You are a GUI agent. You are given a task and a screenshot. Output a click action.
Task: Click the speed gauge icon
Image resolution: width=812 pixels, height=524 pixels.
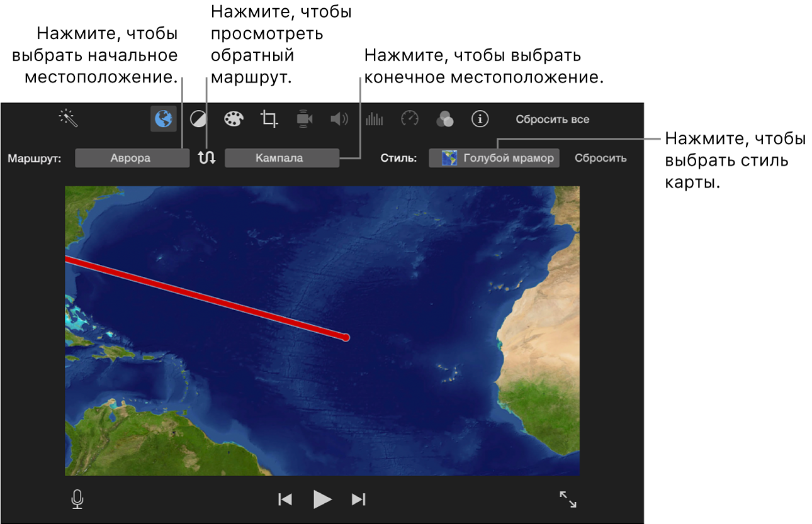[x=410, y=118]
